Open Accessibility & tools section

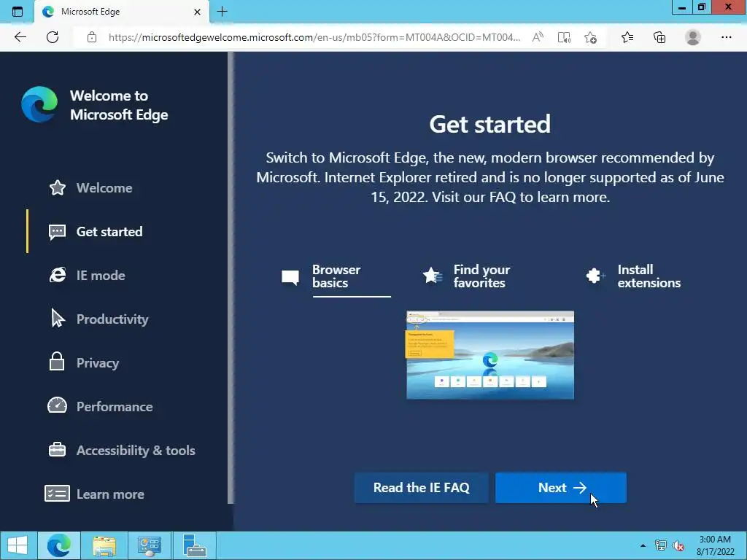tap(136, 451)
